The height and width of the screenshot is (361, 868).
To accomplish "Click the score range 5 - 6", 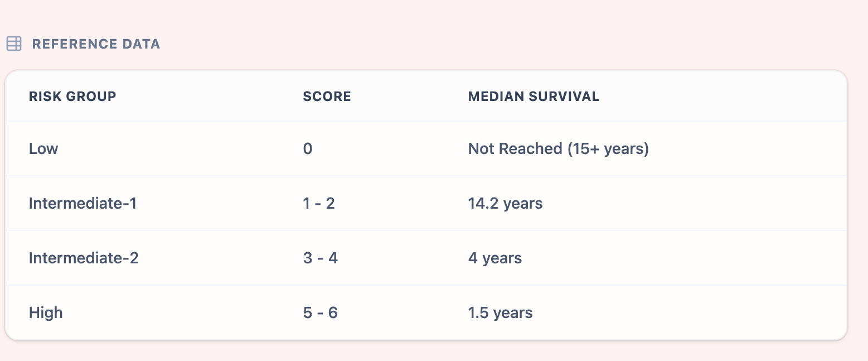I will pyautogui.click(x=320, y=312).
